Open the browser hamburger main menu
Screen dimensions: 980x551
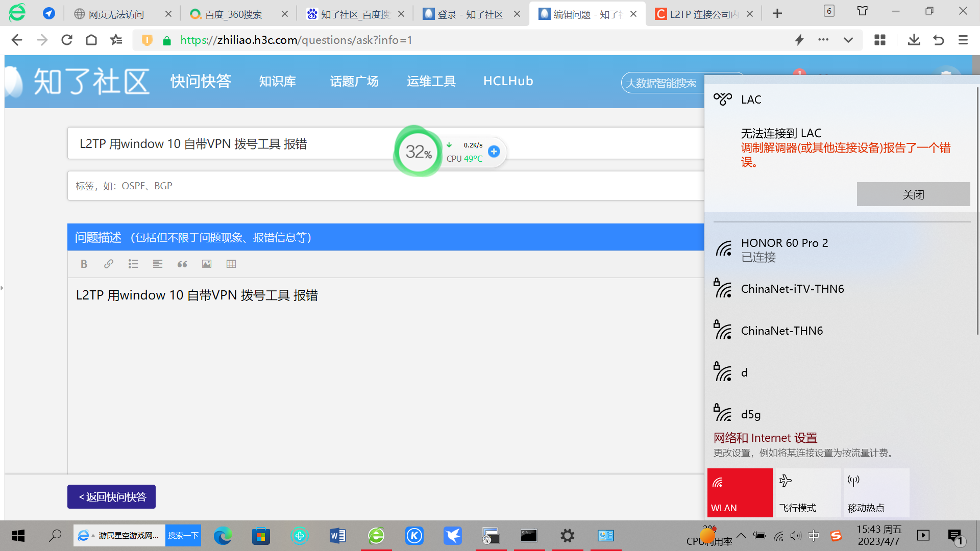963,40
